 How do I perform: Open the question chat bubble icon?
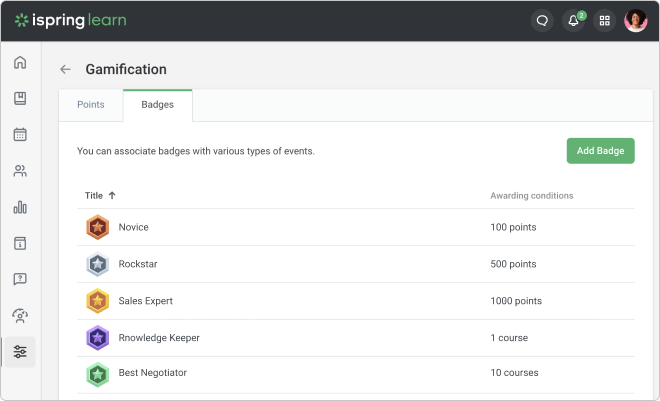[20, 279]
